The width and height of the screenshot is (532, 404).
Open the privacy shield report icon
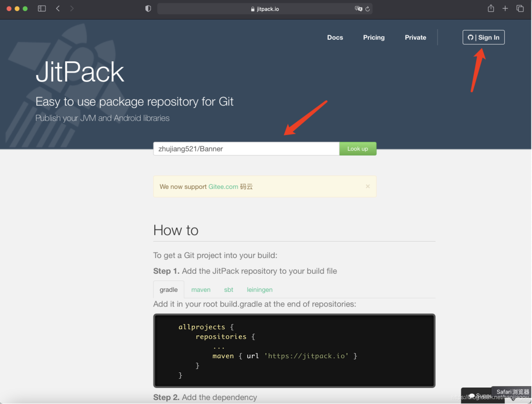tap(148, 9)
